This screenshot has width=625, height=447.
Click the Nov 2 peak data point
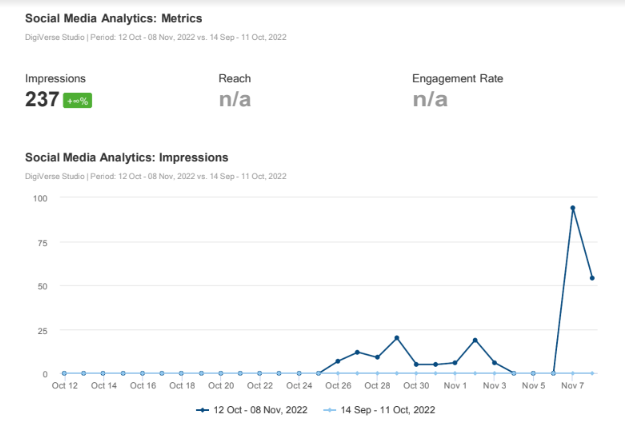click(475, 340)
